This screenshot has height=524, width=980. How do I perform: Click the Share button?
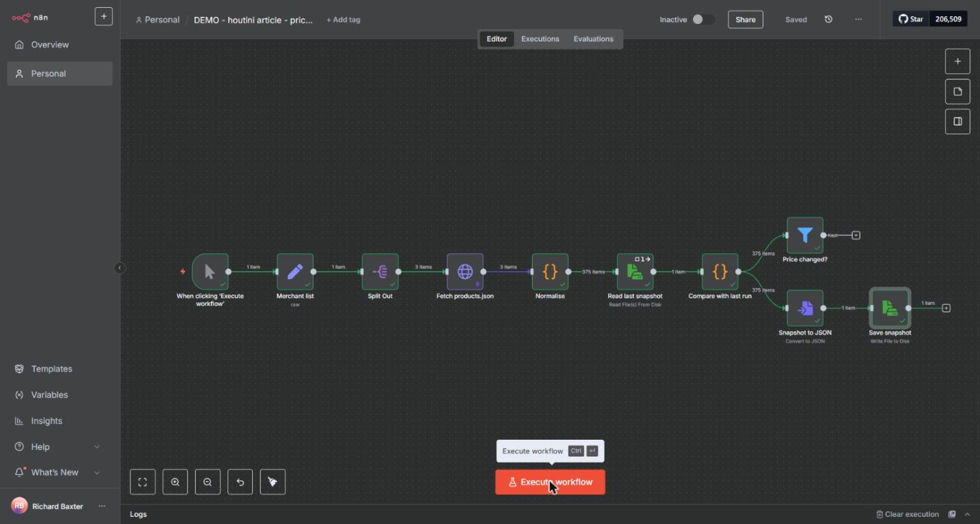point(745,19)
